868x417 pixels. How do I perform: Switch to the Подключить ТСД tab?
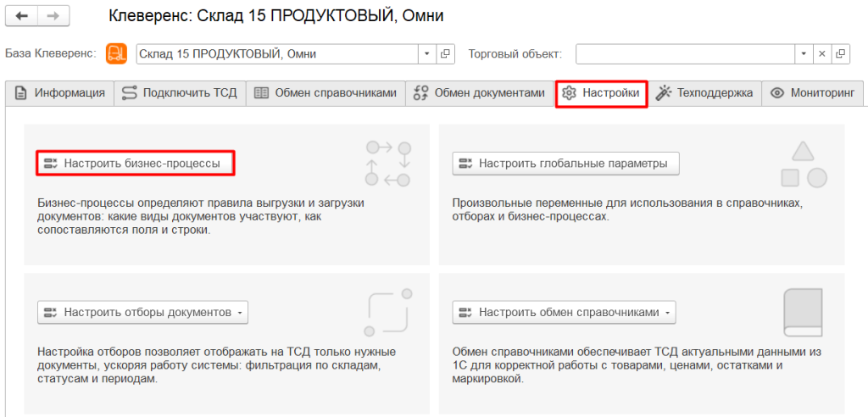(x=180, y=93)
